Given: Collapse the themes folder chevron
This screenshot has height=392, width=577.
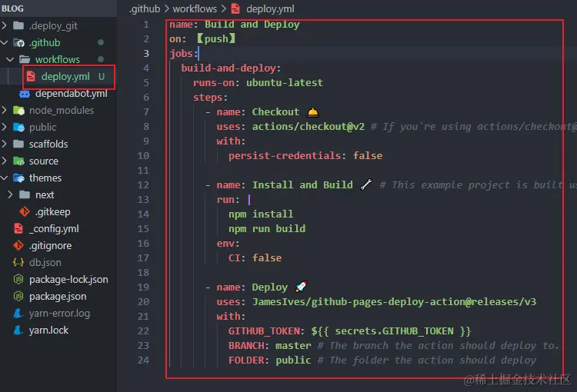Looking at the screenshot, I should click(x=5, y=178).
